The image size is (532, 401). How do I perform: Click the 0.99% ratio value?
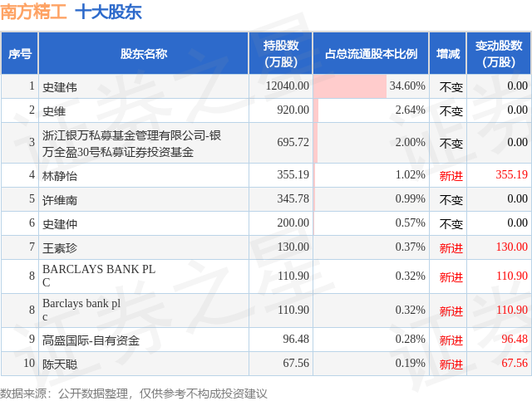[x=410, y=198]
